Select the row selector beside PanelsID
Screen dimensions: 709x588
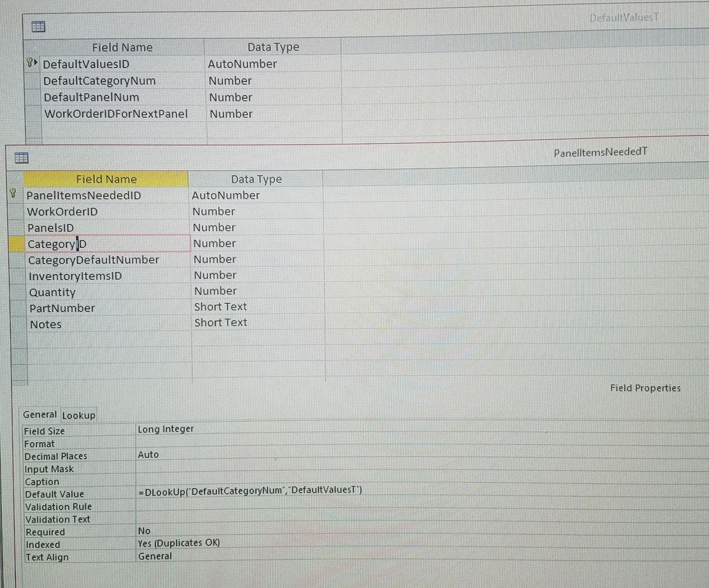(17, 228)
